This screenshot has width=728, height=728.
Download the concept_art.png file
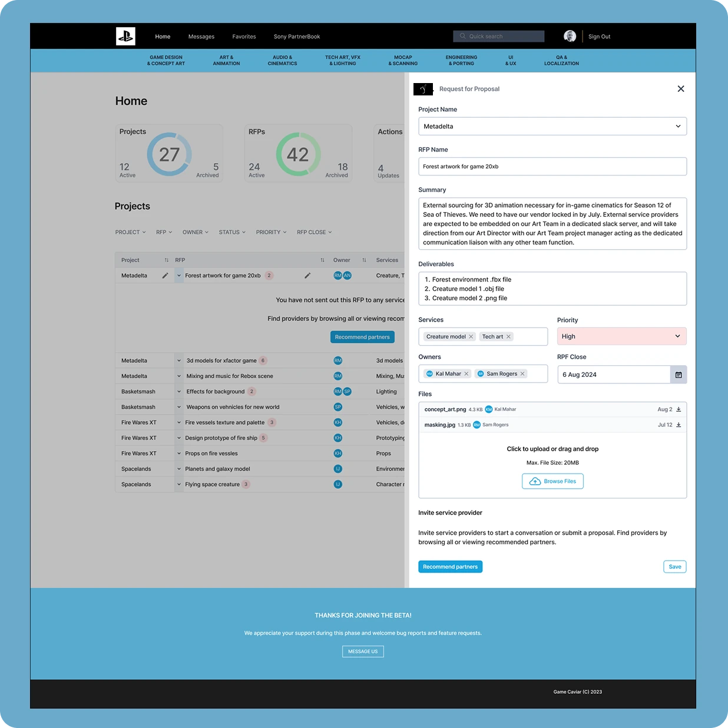coord(679,409)
